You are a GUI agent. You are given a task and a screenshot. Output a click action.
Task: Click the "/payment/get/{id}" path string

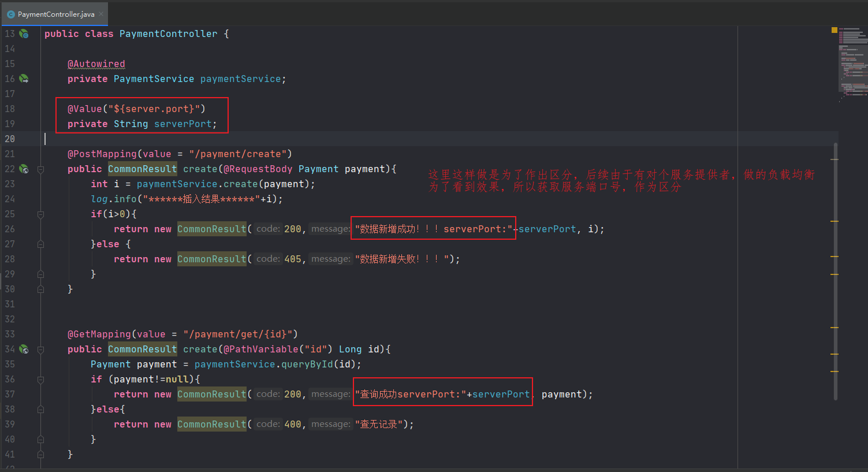[238, 334]
